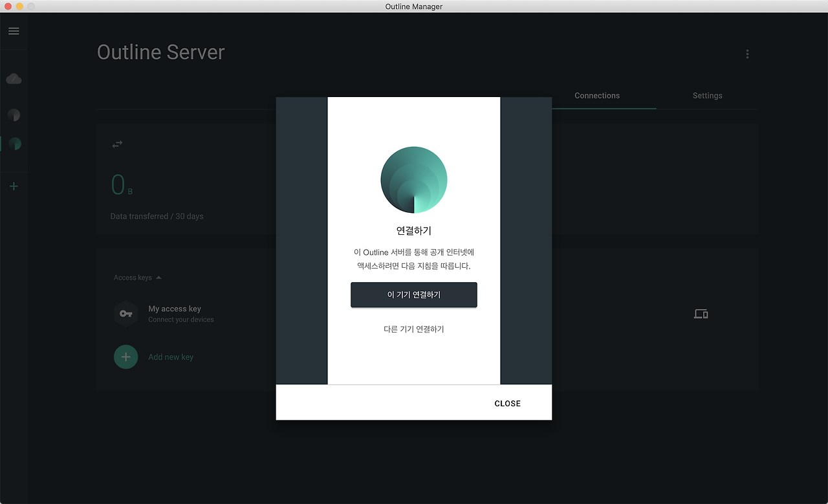
Task: Add a new server with plus icon
Action: coord(14,186)
